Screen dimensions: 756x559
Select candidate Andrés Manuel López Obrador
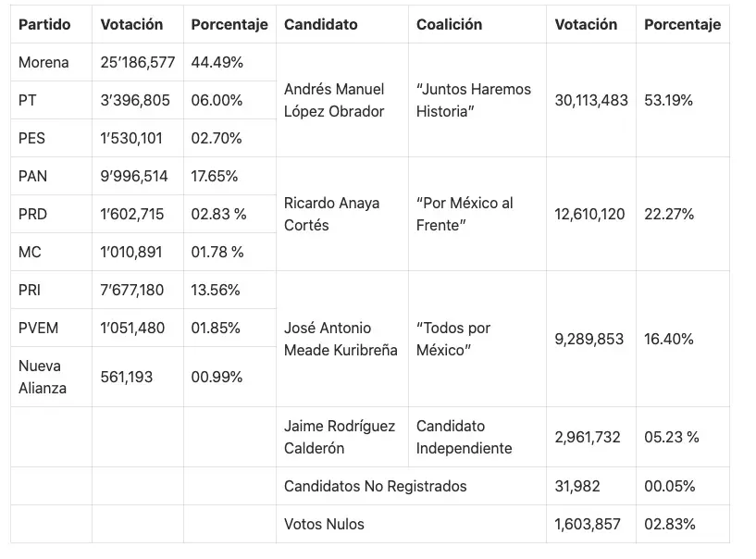[334, 100]
